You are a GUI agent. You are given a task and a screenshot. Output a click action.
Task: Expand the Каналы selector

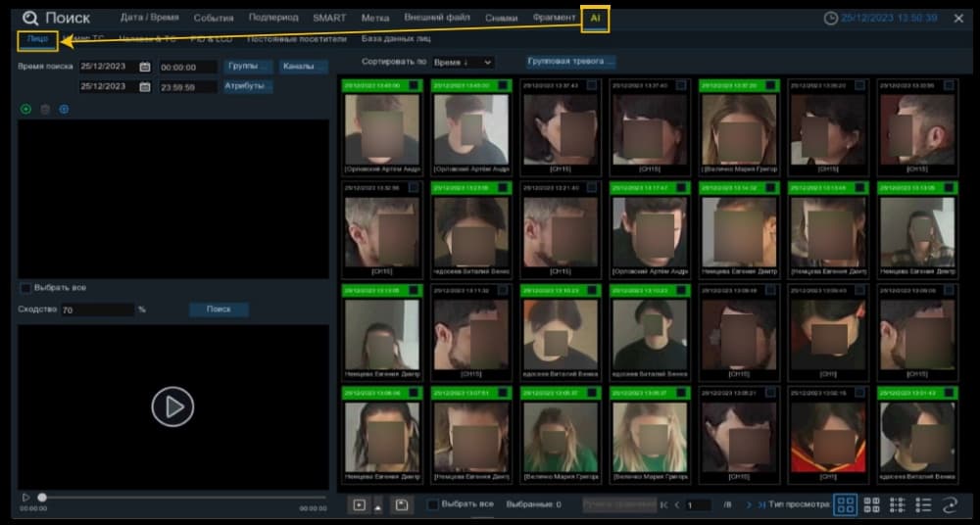pyautogui.click(x=304, y=67)
